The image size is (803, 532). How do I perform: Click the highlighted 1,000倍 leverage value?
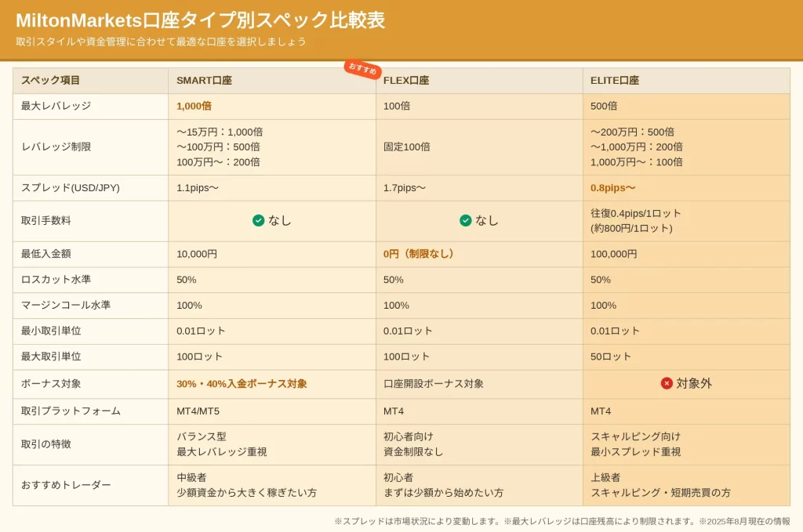(194, 106)
